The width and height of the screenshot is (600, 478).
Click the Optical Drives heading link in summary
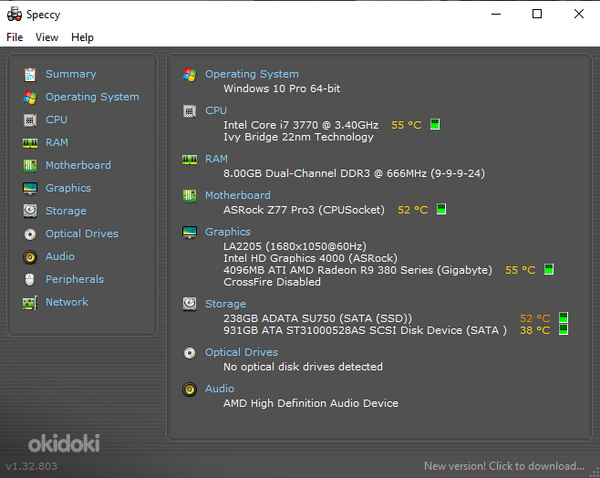241,352
